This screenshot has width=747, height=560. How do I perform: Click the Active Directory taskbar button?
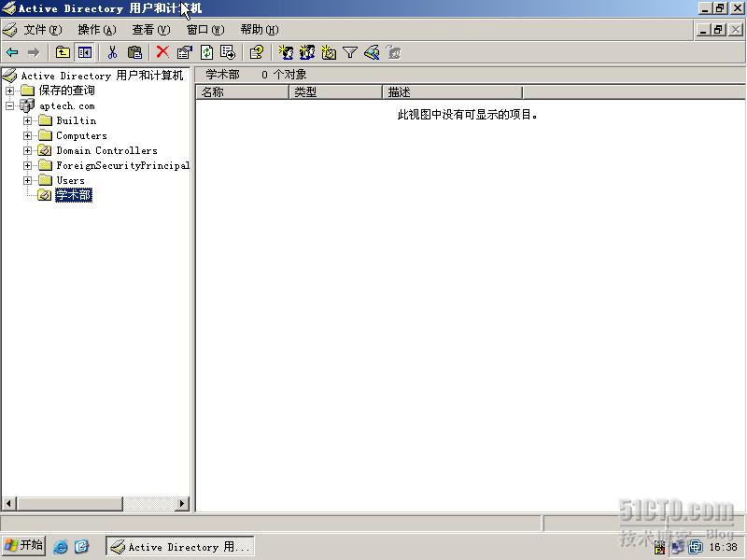pos(180,546)
